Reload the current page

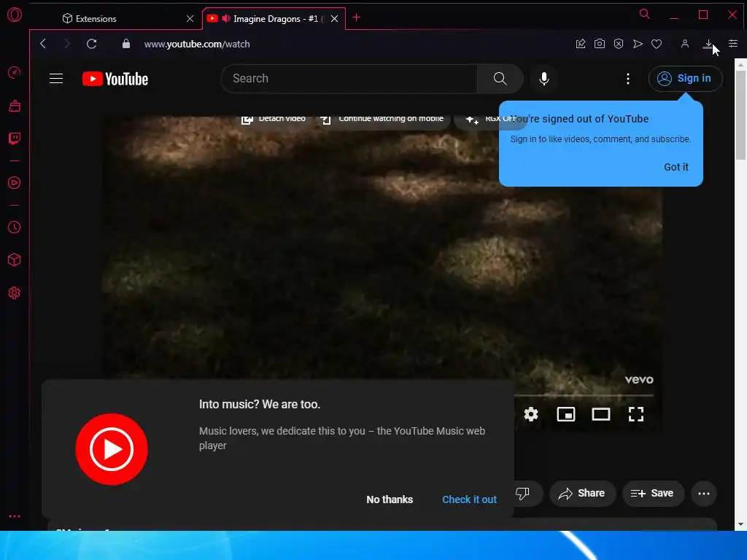coord(91,44)
